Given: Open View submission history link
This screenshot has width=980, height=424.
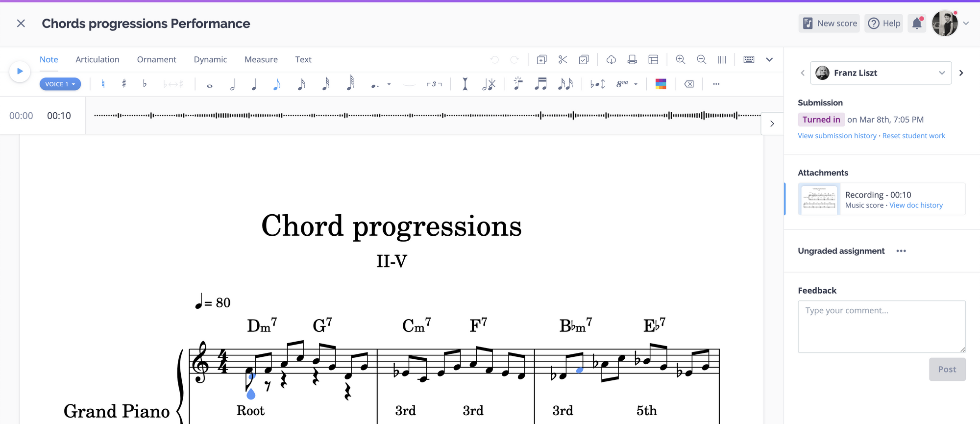Looking at the screenshot, I should pos(837,136).
